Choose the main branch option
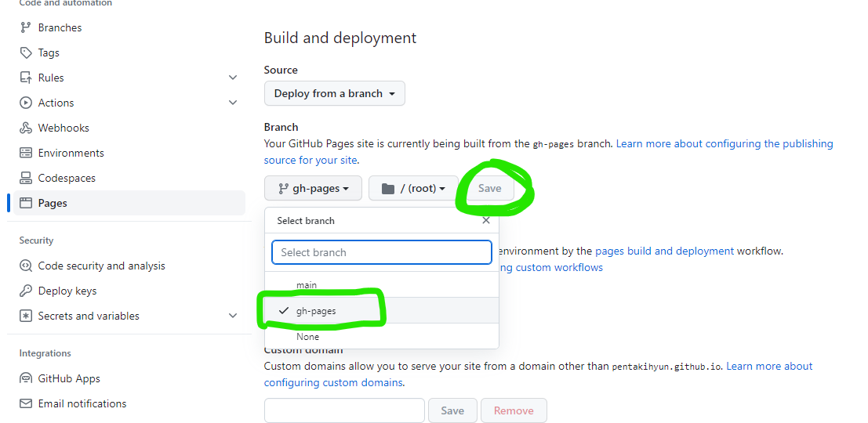 point(381,285)
